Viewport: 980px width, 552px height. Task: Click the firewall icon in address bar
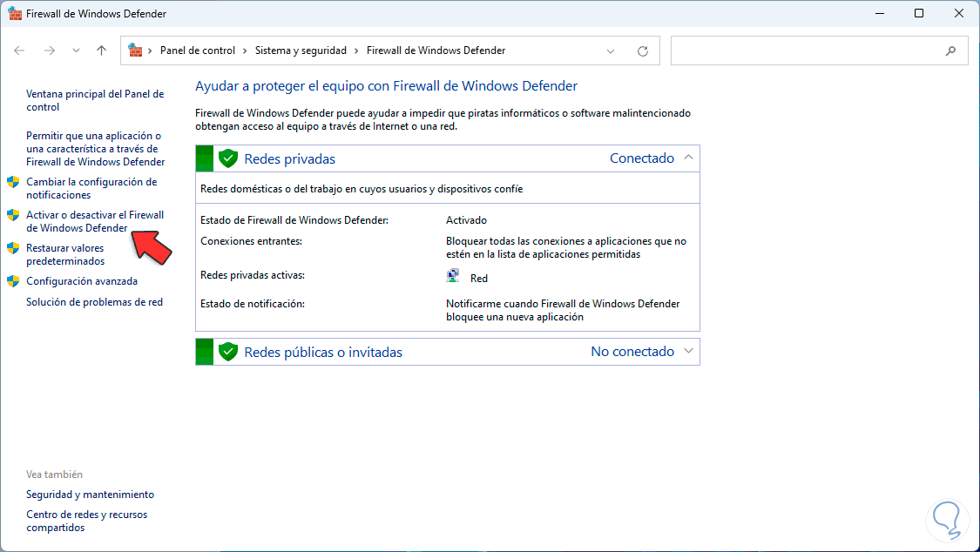(135, 50)
